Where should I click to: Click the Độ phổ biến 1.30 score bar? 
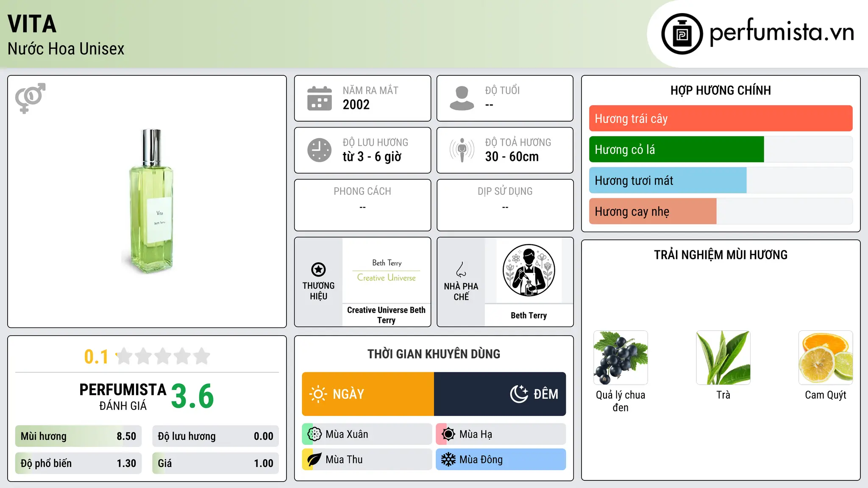point(78,463)
